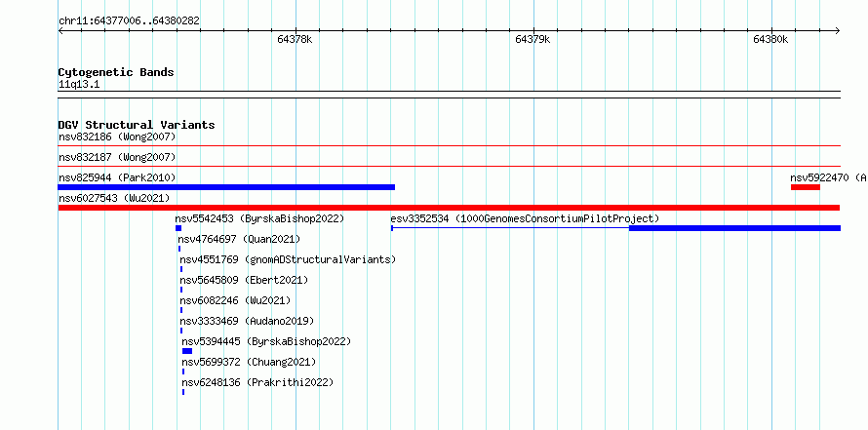Open nsv4551769 gnomADStructuralVariants label
Screen dimensions: 868x430
[x=288, y=259]
